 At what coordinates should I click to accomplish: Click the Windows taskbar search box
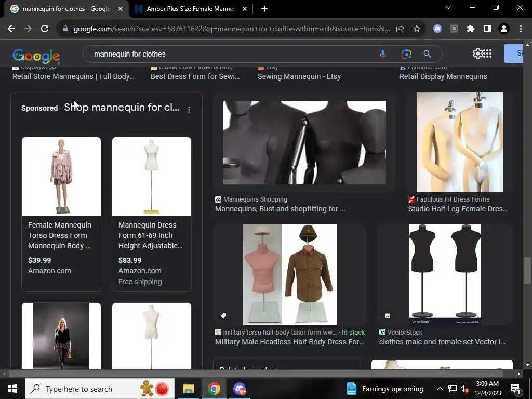(x=100, y=389)
